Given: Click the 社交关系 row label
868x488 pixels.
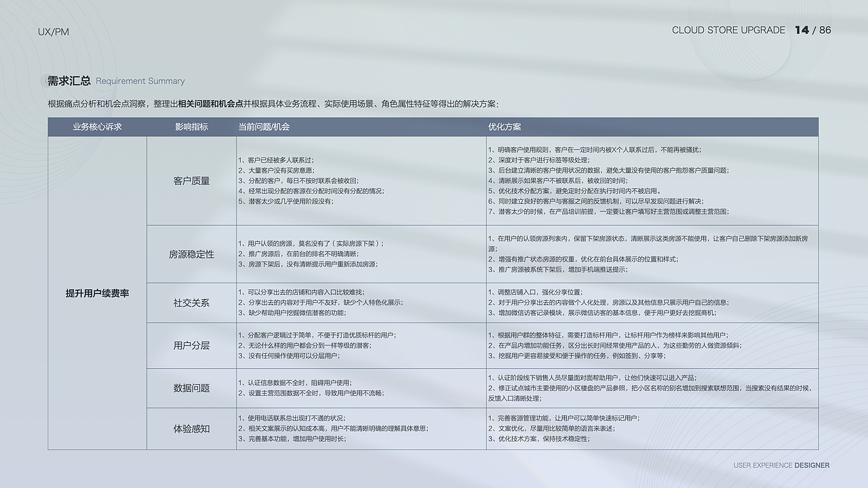Looking at the screenshot, I should coord(192,302).
